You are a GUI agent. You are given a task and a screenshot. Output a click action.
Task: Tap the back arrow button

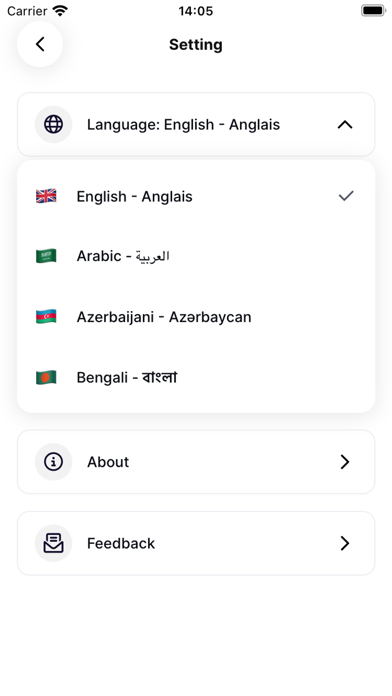pos(40,44)
